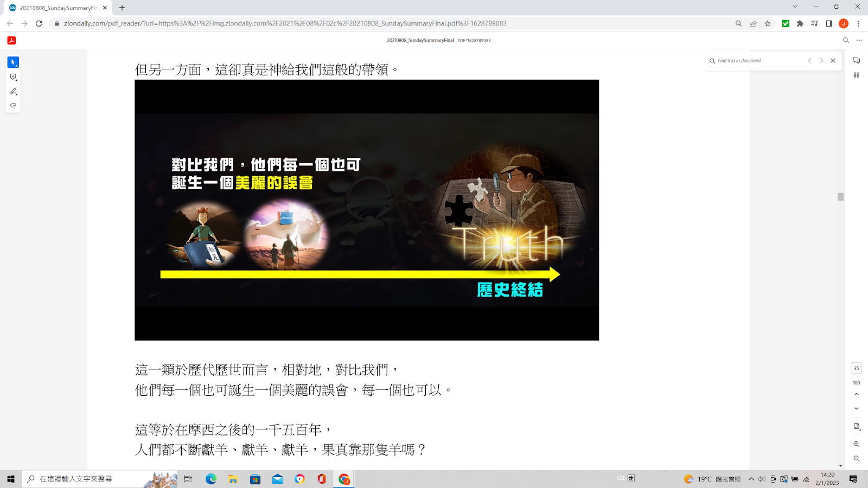Select the cursor selection tool in left toolbar
Viewport: 868px width, 488px height.
(x=13, y=62)
